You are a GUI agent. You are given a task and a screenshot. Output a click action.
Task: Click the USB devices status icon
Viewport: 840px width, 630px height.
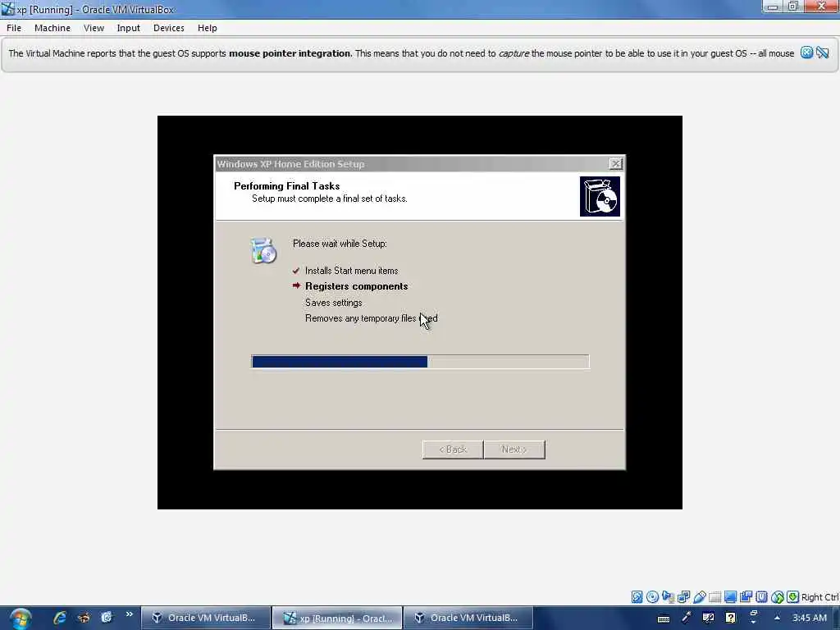pos(699,597)
